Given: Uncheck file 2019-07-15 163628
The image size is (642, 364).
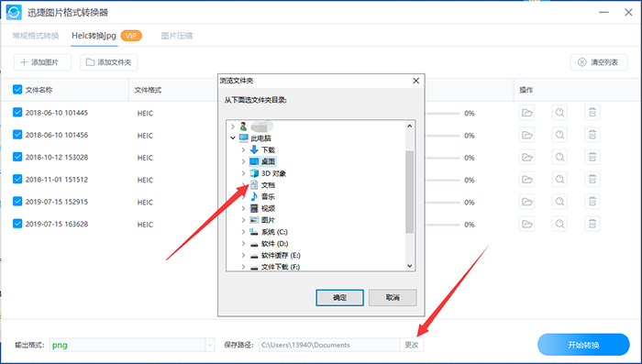Looking at the screenshot, I should click(x=17, y=224).
